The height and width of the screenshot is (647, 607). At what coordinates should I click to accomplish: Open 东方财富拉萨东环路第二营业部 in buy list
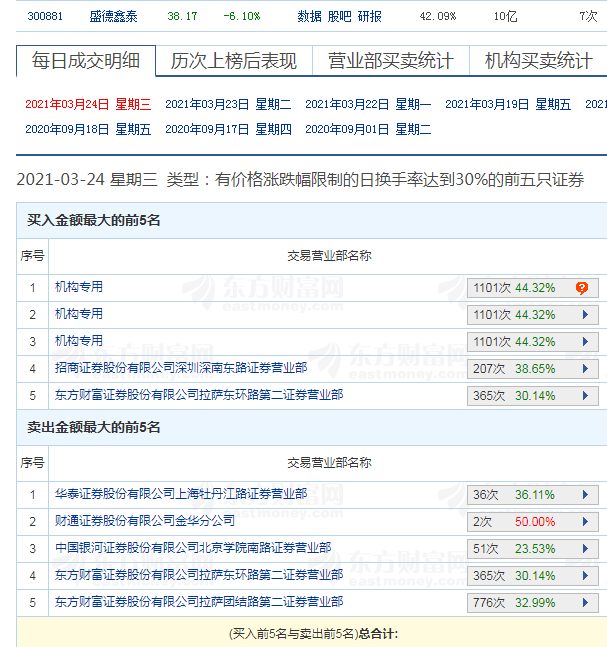[199, 394]
